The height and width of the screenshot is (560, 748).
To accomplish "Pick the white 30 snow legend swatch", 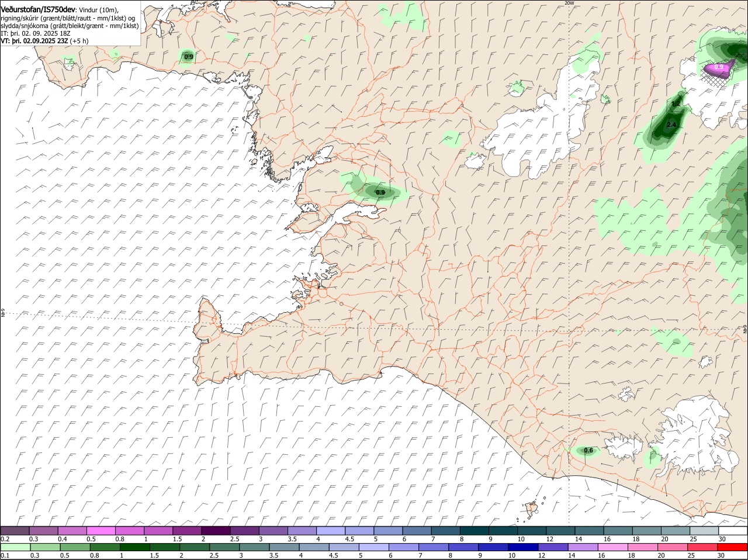I will pyautogui.click(x=733, y=531).
